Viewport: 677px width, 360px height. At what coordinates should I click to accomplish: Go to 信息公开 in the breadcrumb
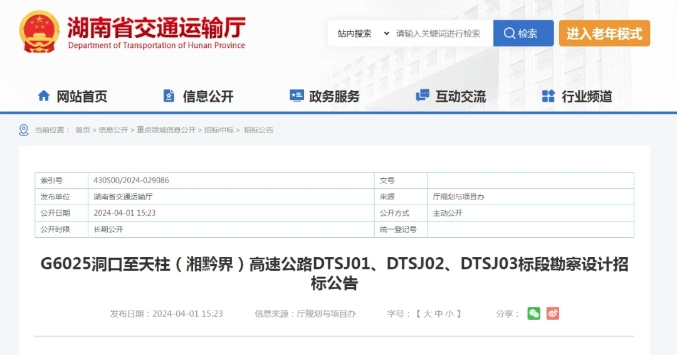pos(113,130)
